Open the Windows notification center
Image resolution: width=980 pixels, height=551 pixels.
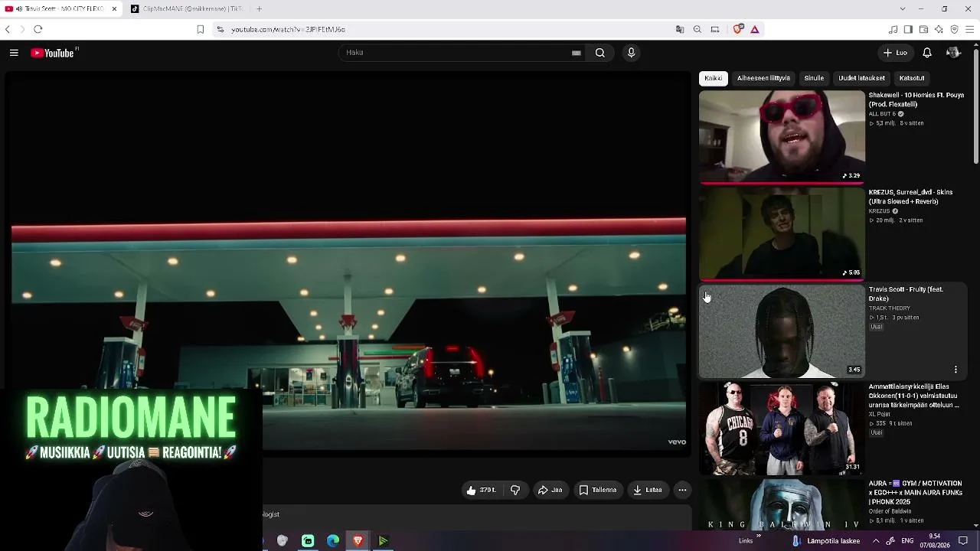(x=963, y=541)
